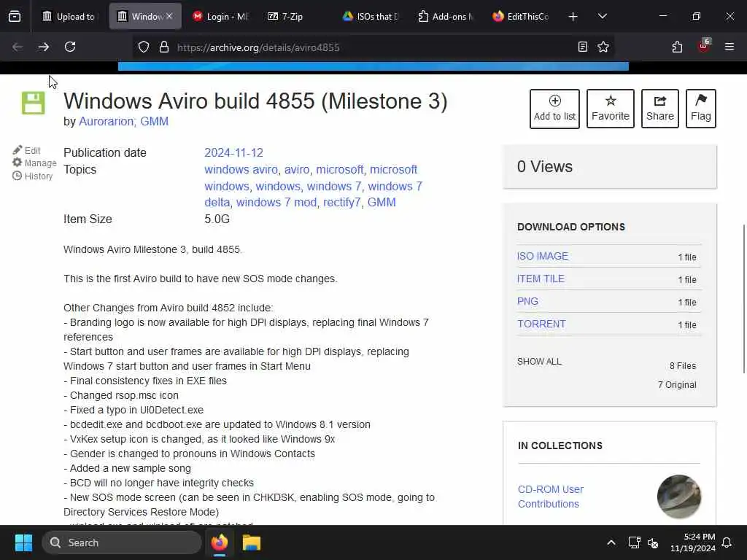Switch to the ISOs that D tab
The height and width of the screenshot is (560, 747).
click(x=371, y=16)
